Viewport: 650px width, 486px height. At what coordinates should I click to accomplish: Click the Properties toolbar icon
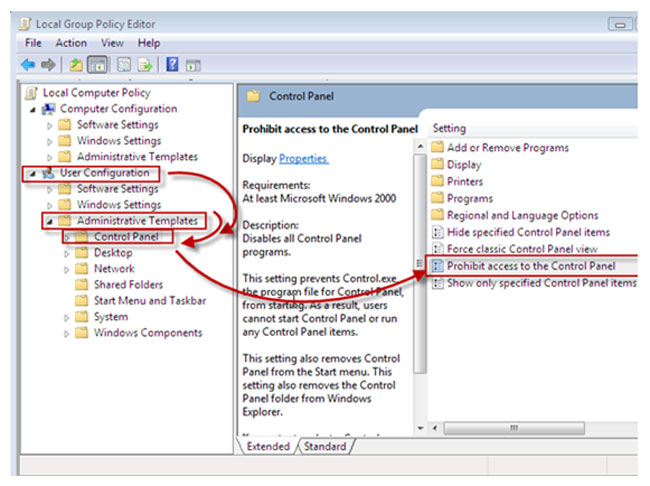(124, 65)
